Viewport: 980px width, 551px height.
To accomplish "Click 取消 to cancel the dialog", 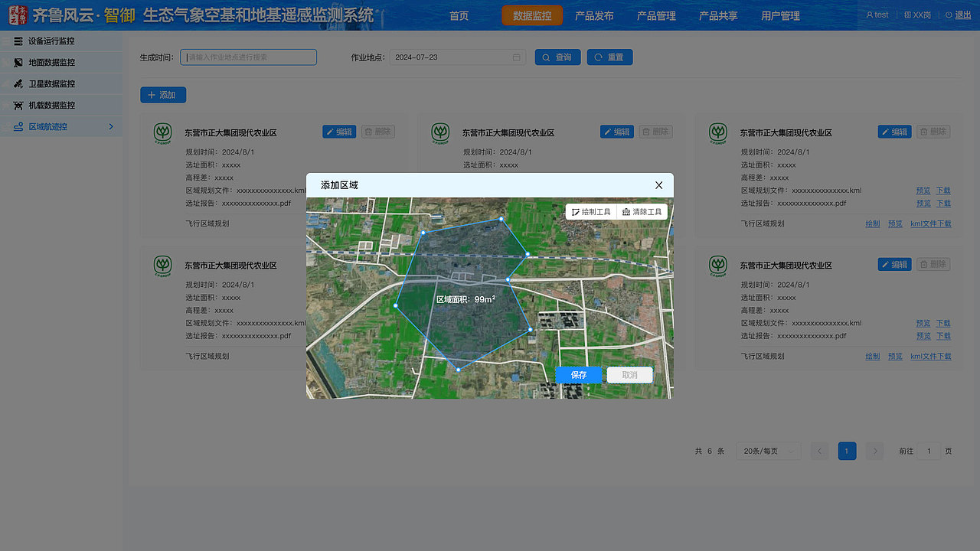I will click(x=629, y=375).
